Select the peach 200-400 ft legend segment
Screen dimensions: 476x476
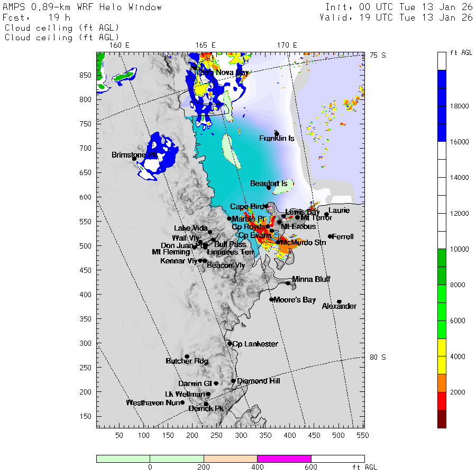pyautogui.click(x=230, y=459)
